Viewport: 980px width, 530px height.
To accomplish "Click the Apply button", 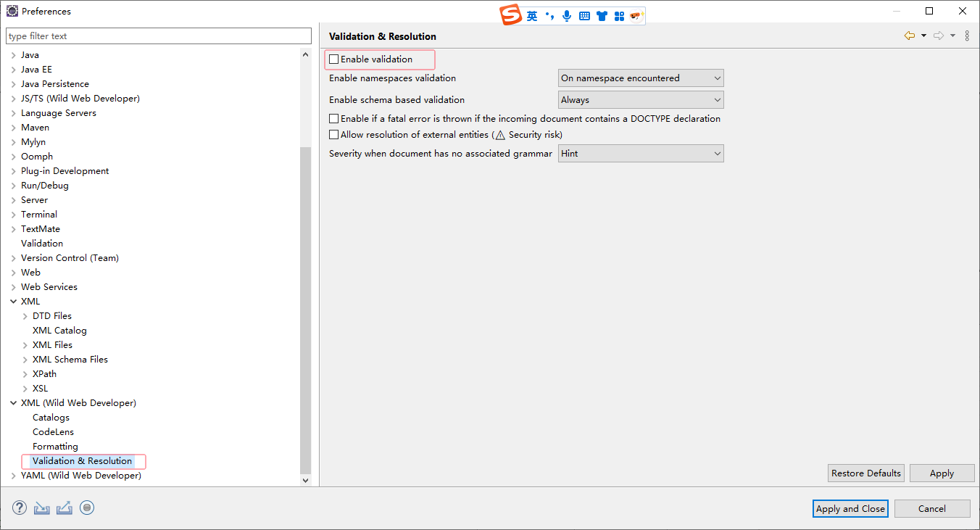I will (942, 473).
